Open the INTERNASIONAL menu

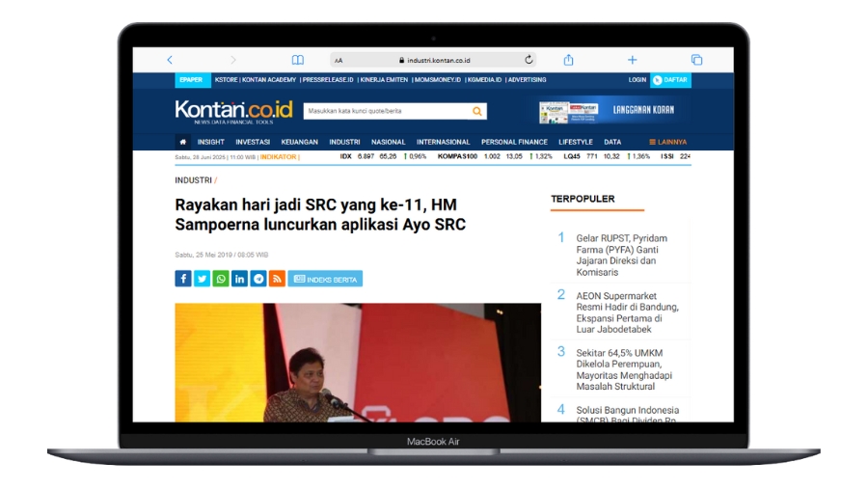(444, 142)
